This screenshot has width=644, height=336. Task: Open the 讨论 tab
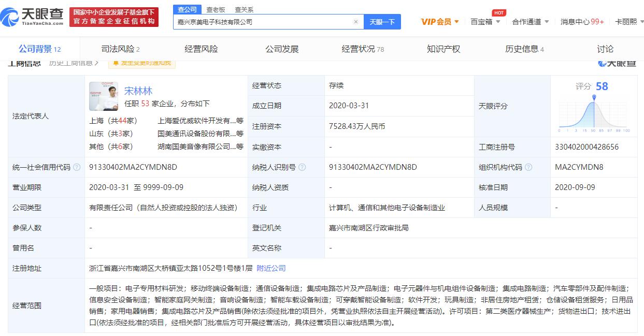[605, 49]
